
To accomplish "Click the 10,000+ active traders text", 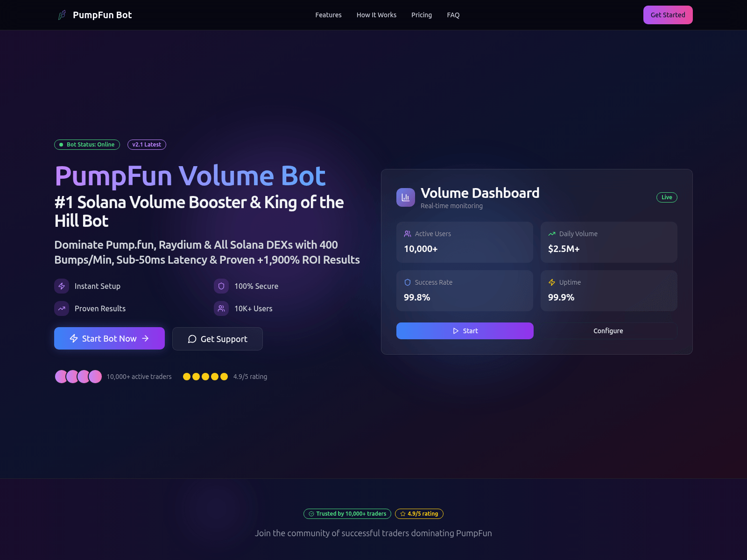I will click(139, 377).
